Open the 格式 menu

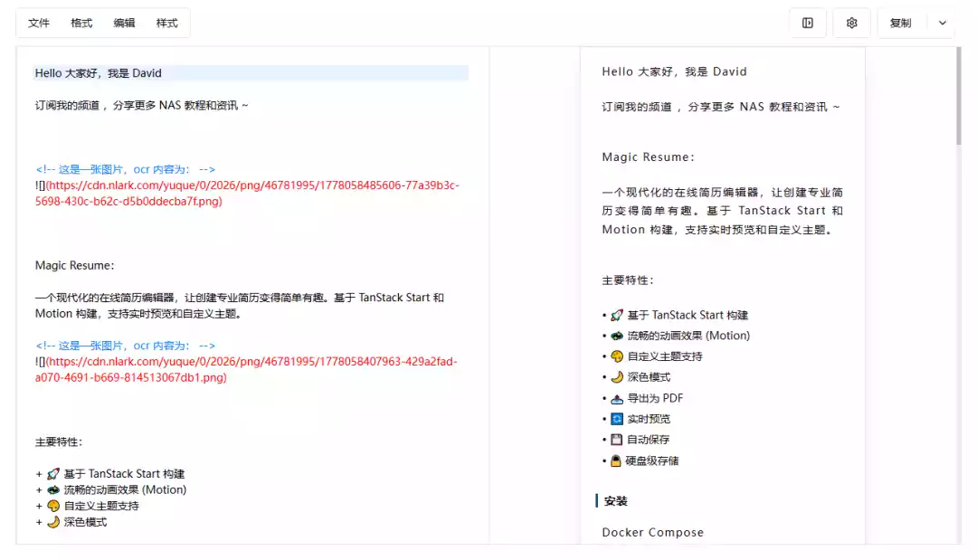coord(81,23)
